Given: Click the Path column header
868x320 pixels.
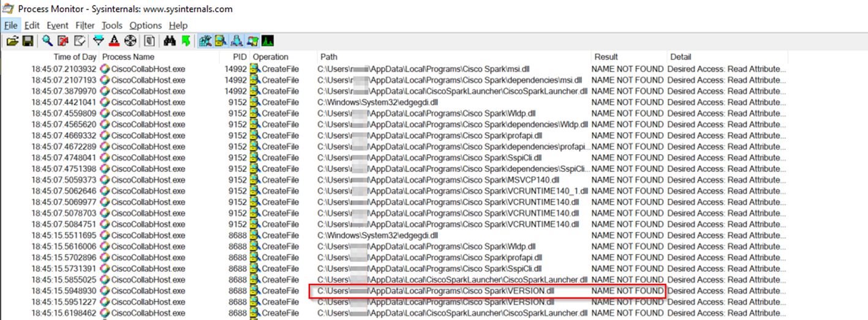Looking at the screenshot, I should click(453, 57).
